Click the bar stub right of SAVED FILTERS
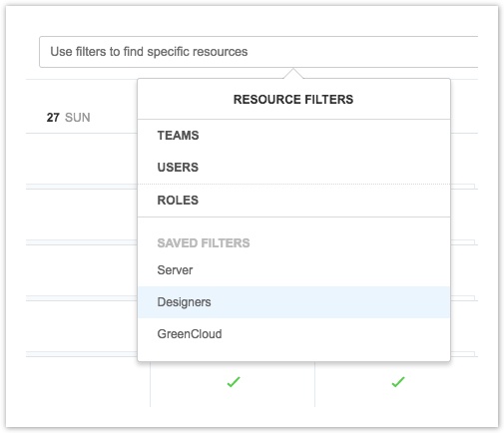Viewport: 504px width, 433px height. 463,242
